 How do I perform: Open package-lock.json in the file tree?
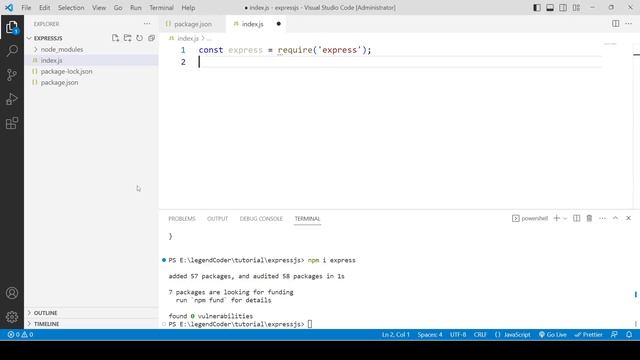point(66,71)
